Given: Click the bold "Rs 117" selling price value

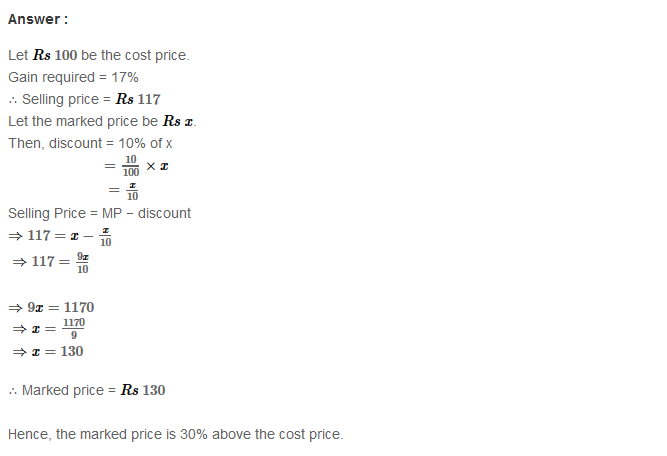Looking at the screenshot, I should (138, 99).
